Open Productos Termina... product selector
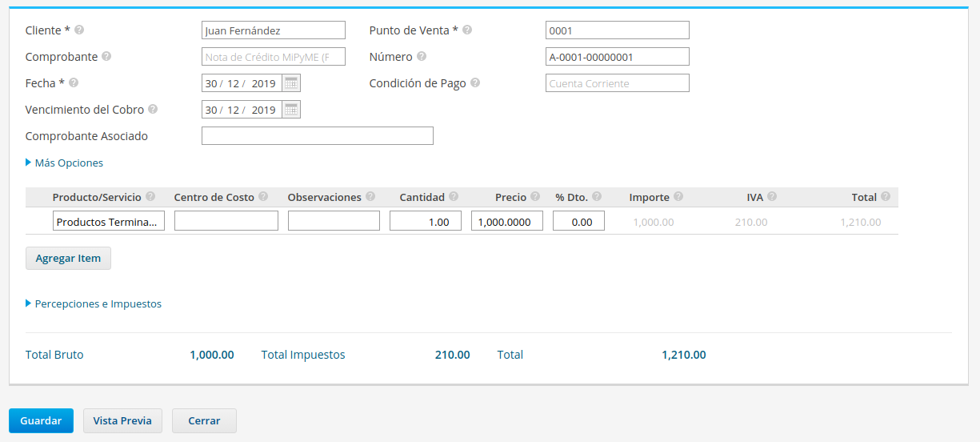980x442 pixels. click(x=109, y=222)
